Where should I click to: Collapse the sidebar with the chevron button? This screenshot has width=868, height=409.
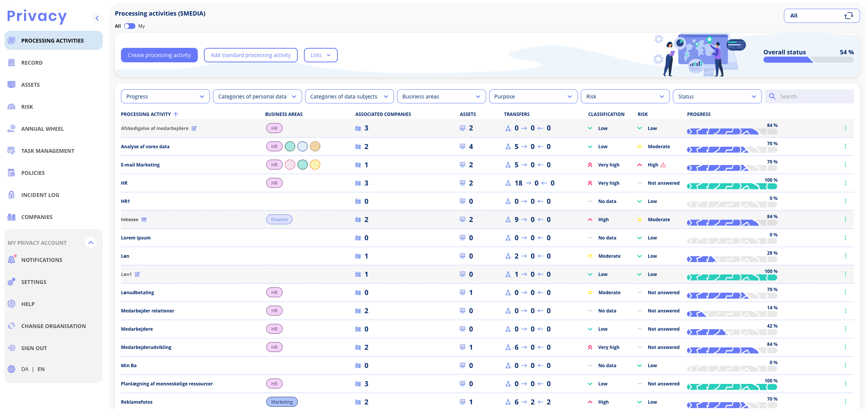click(97, 18)
